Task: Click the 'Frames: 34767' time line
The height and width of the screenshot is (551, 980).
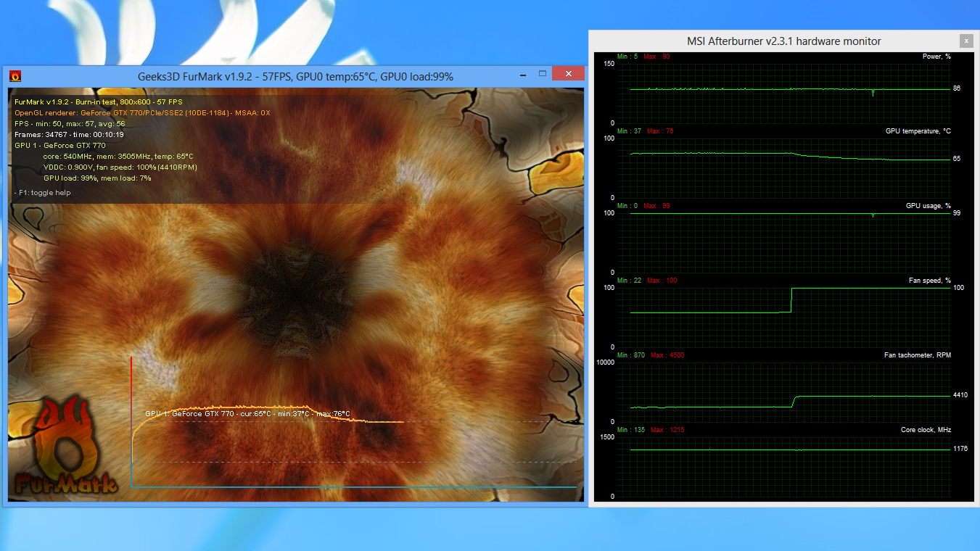Action: coord(69,135)
